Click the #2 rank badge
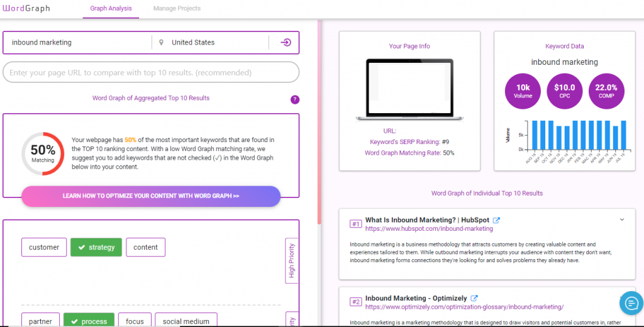This screenshot has height=327, width=644. (x=356, y=302)
